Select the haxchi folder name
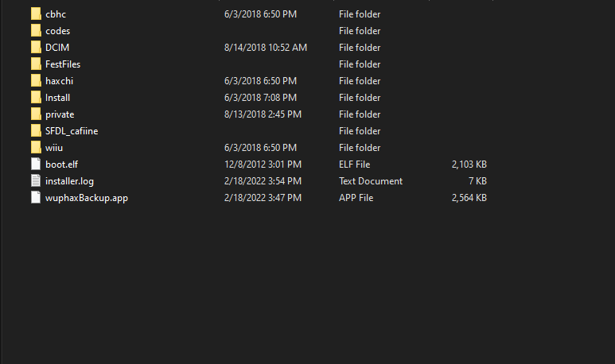The width and height of the screenshot is (615, 364). point(59,81)
